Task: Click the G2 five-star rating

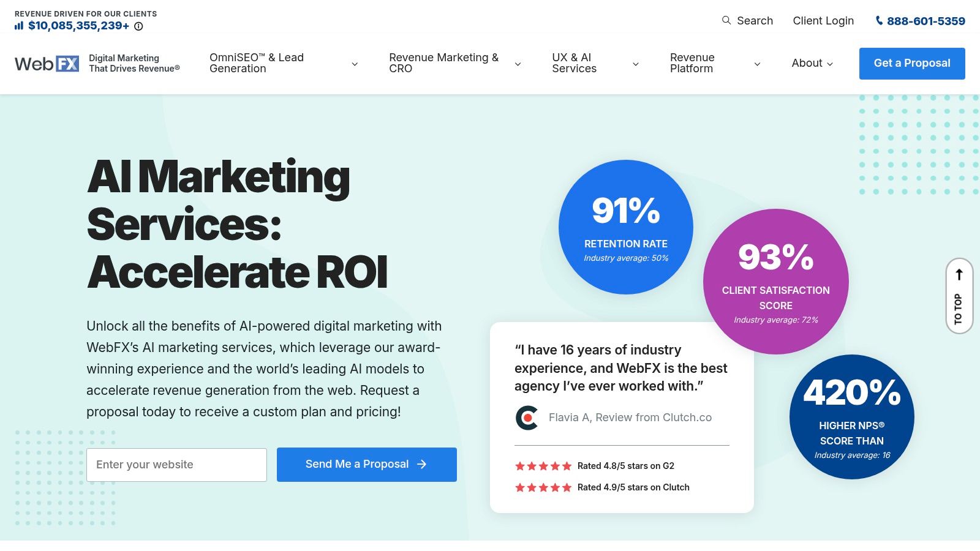Action: [543, 466]
